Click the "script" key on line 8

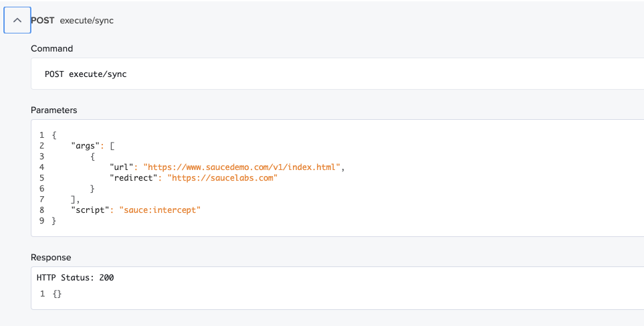[x=90, y=210]
